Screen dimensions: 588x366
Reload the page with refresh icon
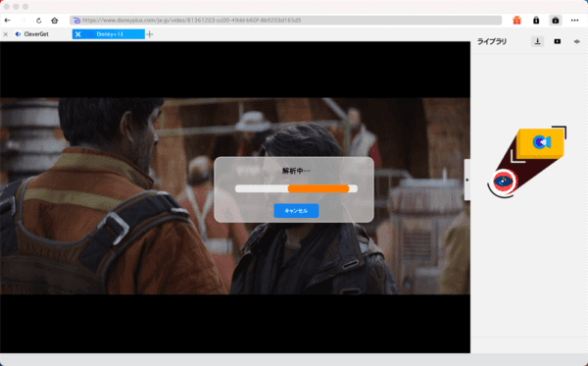pyautogui.click(x=38, y=21)
